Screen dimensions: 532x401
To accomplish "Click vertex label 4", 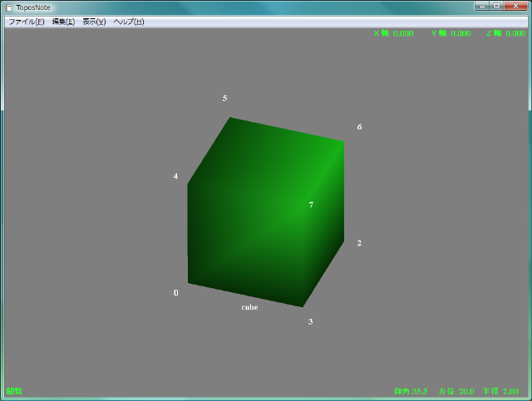I will (175, 176).
